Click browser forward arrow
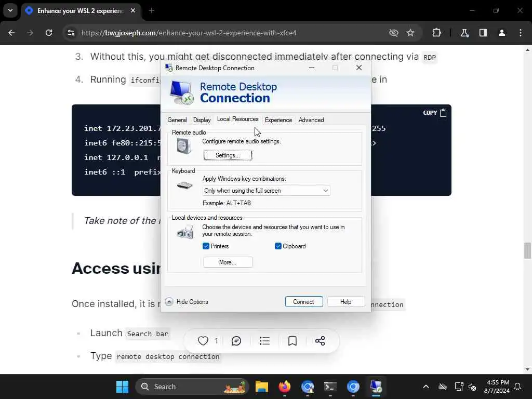This screenshot has width=532, height=399. [30, 33]
